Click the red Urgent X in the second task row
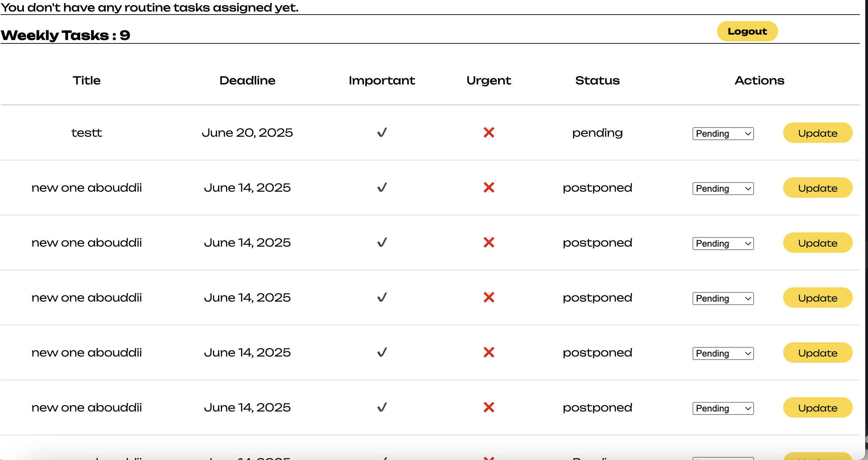868x460 pixels. (x=489, y=187)
